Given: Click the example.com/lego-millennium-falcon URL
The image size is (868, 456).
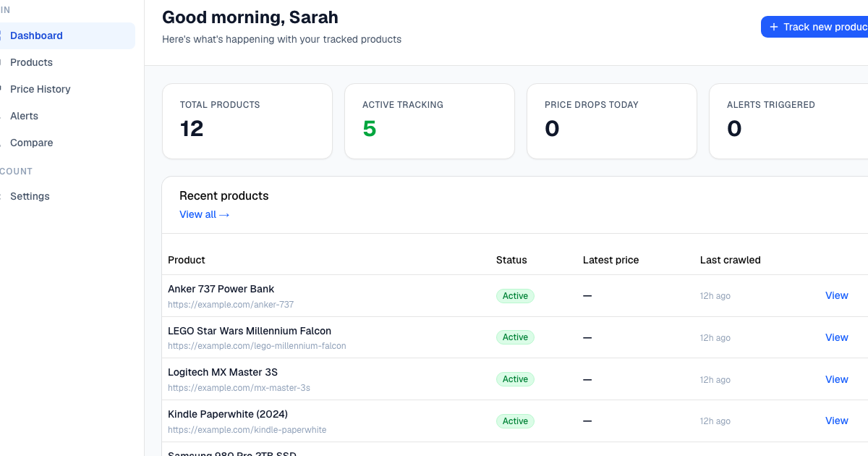Looking at the screenshot, I should pyautogui.click(x=257, y=346).
